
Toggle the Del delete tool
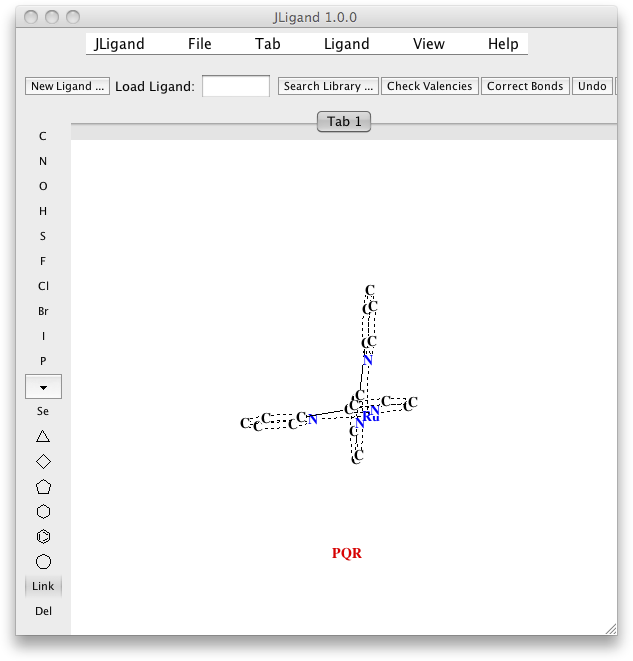click(x=43, y=611)
